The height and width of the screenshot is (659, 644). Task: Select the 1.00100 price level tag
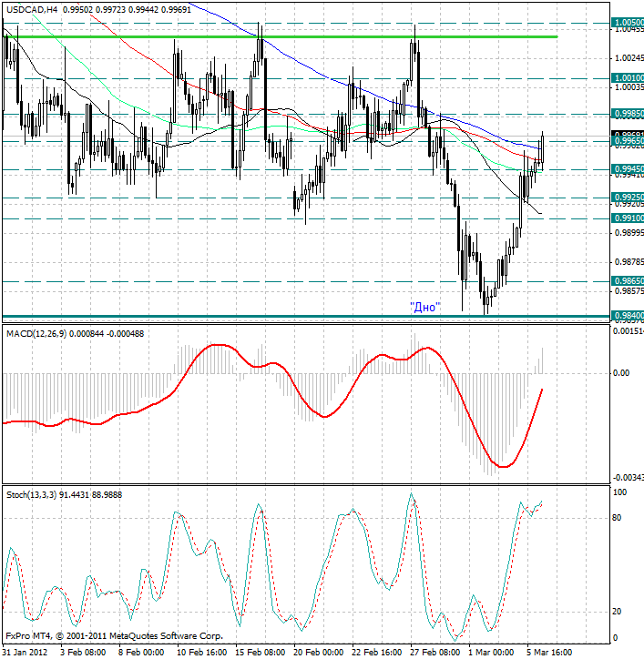click(x=628, y=78)
